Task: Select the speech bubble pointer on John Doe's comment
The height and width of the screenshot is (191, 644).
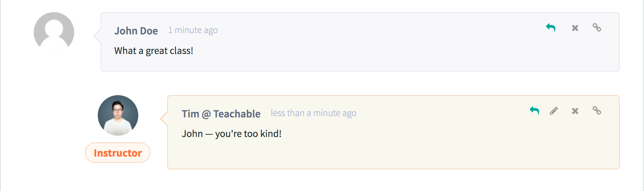Action: 97,35
